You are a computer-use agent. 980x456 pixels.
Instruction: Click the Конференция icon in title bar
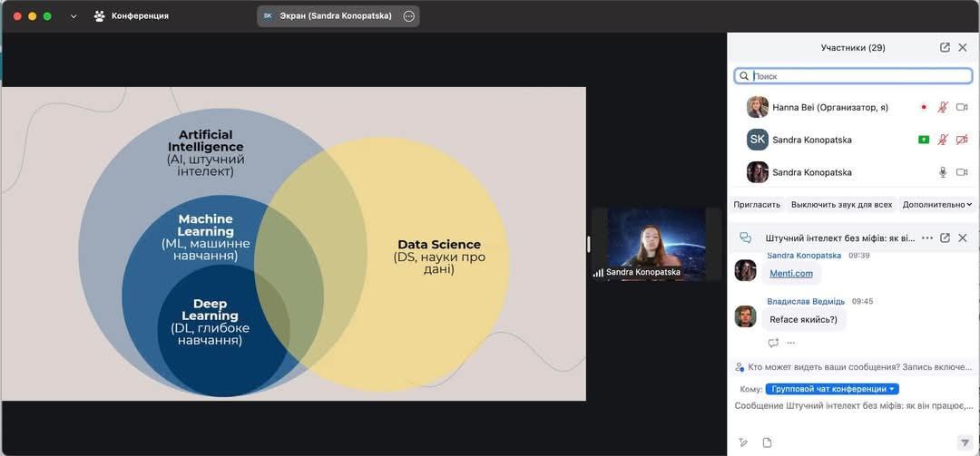click(100, 16)
